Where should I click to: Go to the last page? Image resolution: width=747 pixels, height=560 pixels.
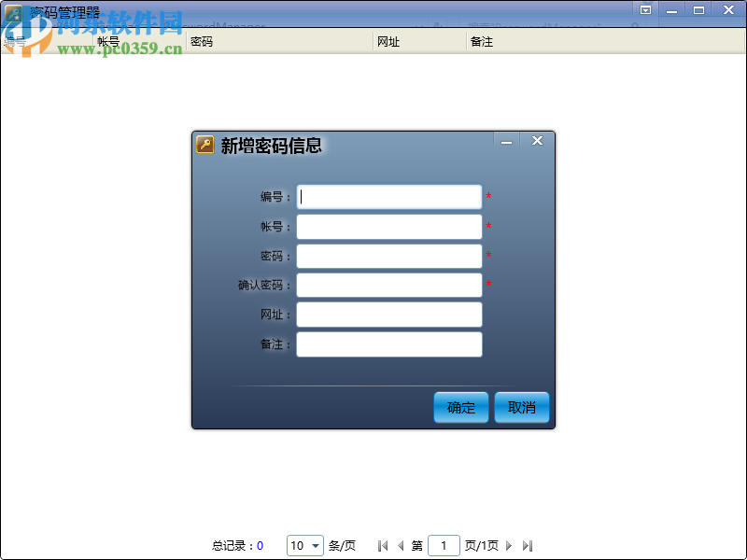point(527,545)
